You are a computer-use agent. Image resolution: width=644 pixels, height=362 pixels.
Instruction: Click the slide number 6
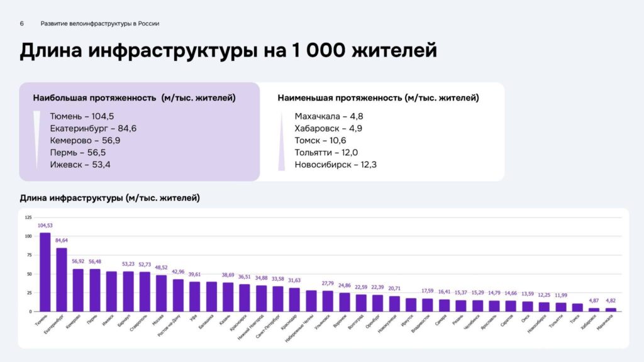[22, 24]
